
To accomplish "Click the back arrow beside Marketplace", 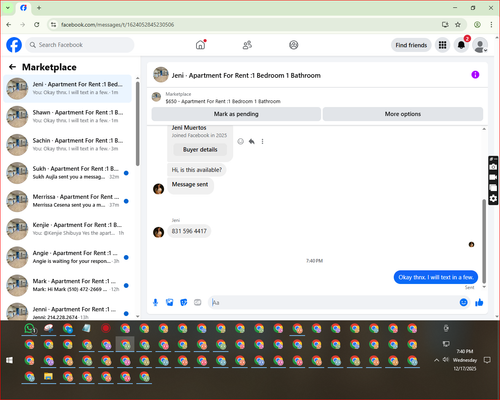I will (x=12, y=67).
